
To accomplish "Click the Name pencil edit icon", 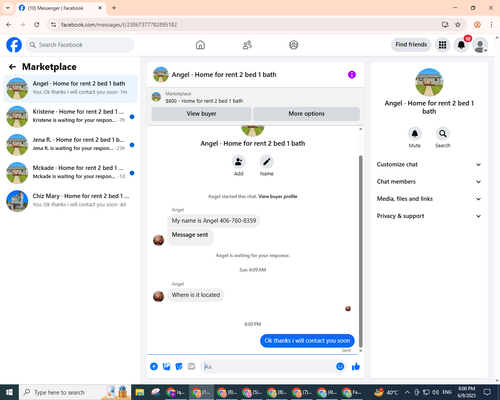I will pos(267,162).
